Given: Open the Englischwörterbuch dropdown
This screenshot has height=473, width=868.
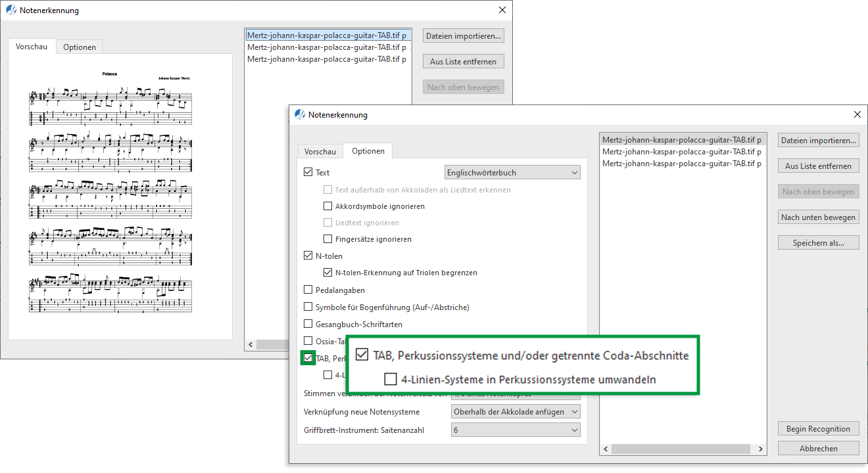Looking at the screenshot, I should [x=513, y=173].
